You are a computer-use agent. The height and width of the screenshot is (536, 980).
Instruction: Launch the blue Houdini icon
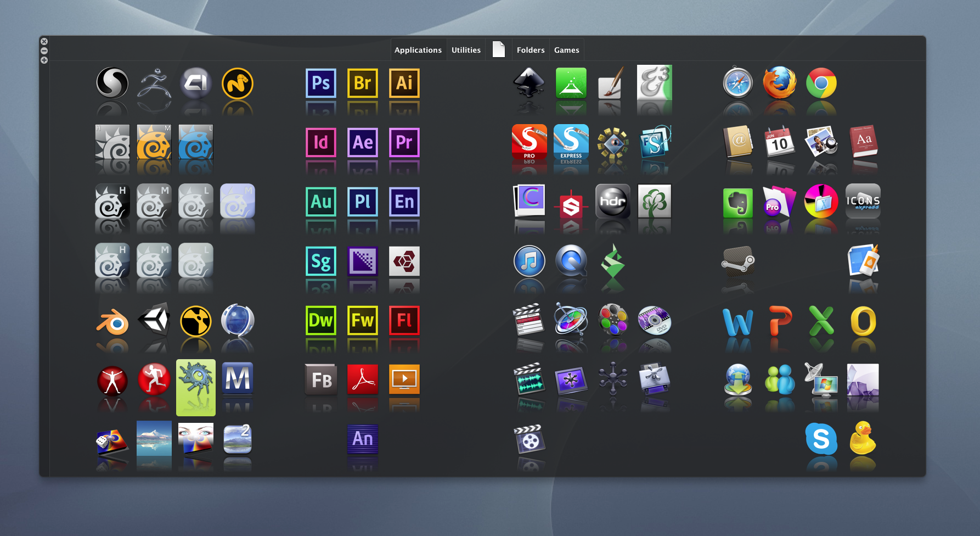(x=196, y=142)
